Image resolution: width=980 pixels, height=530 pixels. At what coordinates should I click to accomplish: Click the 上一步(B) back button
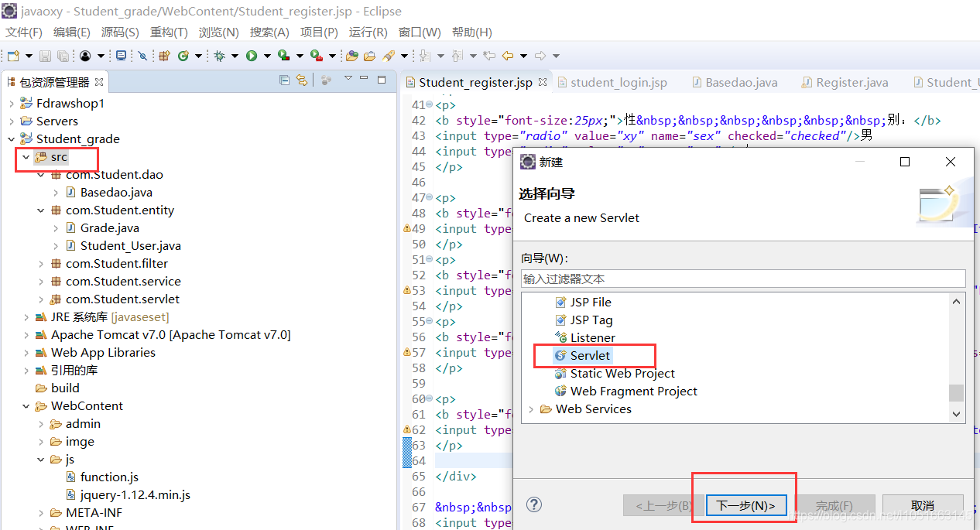[x=664, y=506]
